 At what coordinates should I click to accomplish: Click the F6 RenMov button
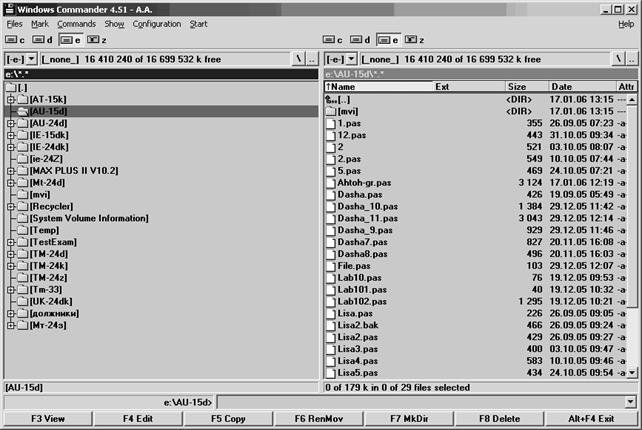coord(319,419)
